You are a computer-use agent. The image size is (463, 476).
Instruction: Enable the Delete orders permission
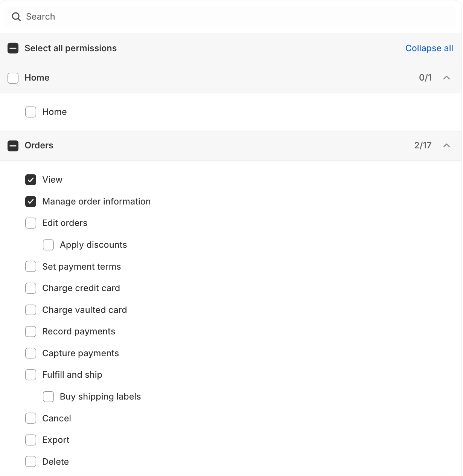click(x=31, y=462)
